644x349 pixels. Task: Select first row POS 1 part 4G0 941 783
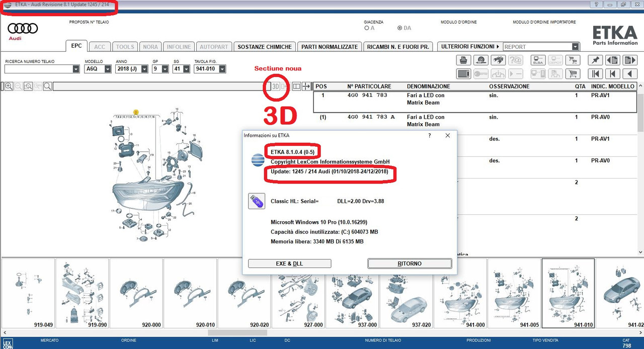(475, 102)
